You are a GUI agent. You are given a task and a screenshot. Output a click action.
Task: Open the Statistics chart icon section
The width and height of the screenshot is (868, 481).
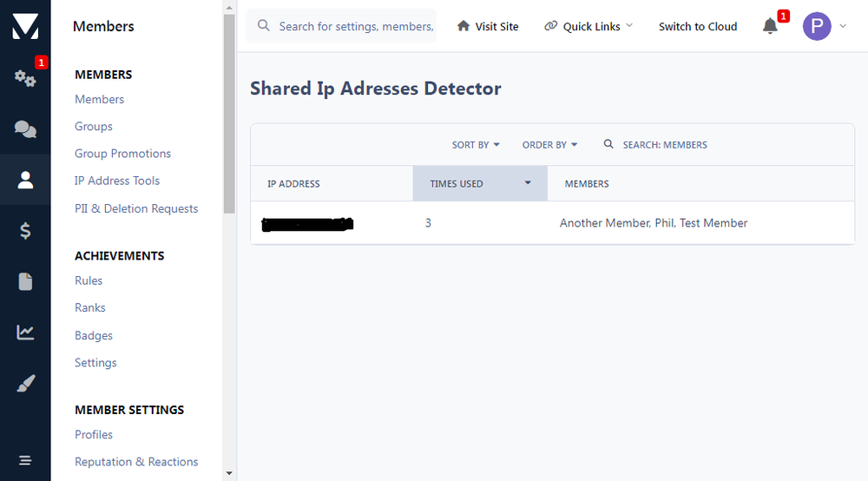click(x=25, y=333)
